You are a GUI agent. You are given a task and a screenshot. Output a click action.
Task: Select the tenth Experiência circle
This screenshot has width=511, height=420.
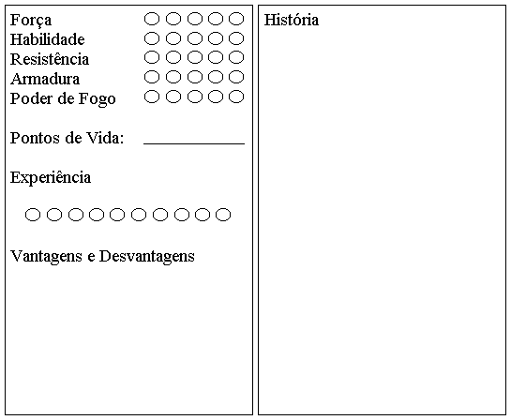click(x=223, y=215)
